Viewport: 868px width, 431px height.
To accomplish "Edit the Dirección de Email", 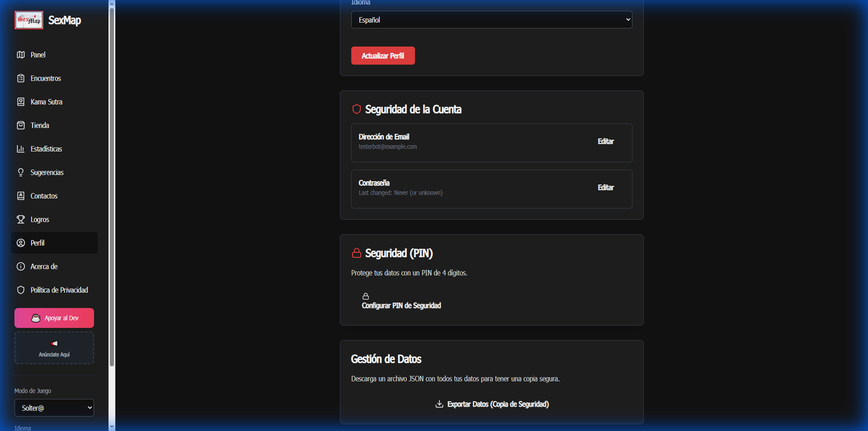I will (x=605, y=142).
